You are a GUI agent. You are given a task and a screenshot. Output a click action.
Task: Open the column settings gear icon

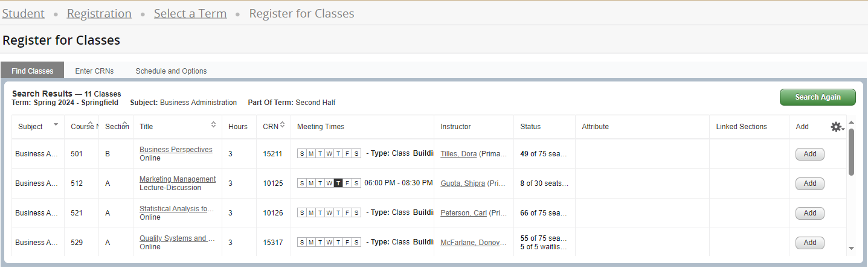(836, 127)
